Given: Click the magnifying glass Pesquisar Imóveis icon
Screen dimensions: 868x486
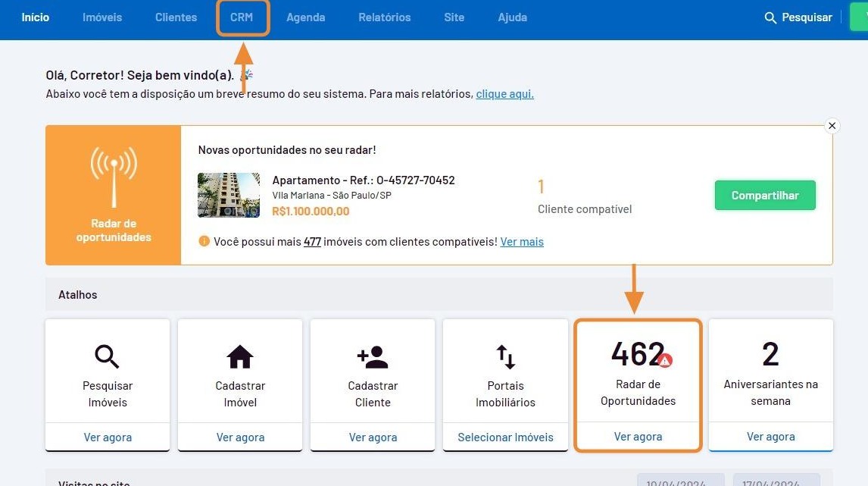Looking at the screenshot, I should tap(107, 356).
